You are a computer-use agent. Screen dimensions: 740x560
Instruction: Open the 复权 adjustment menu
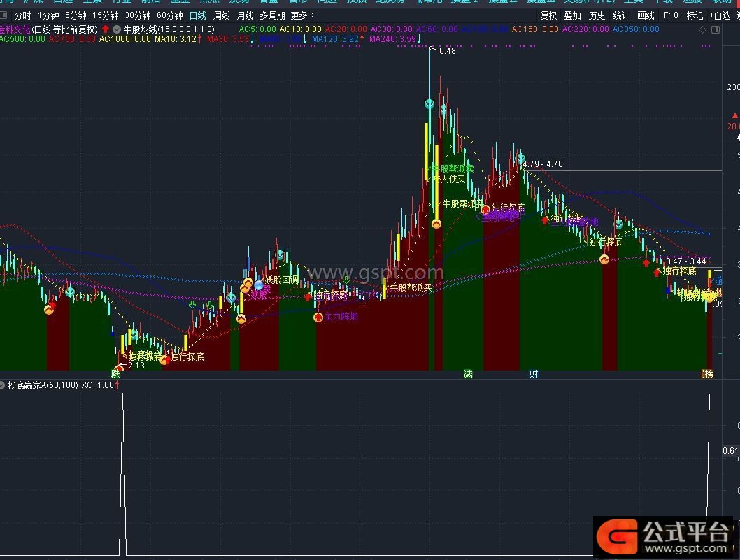(548, 15)
